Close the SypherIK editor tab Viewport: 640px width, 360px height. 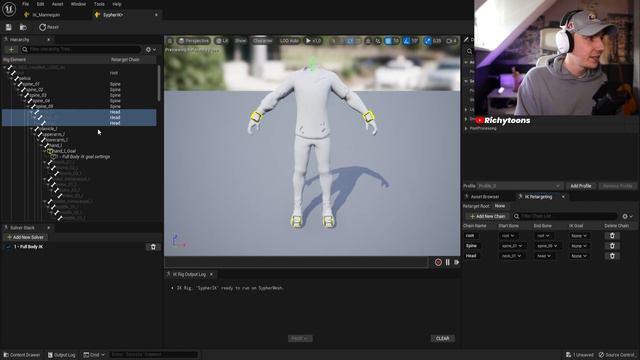coord(156,15)
